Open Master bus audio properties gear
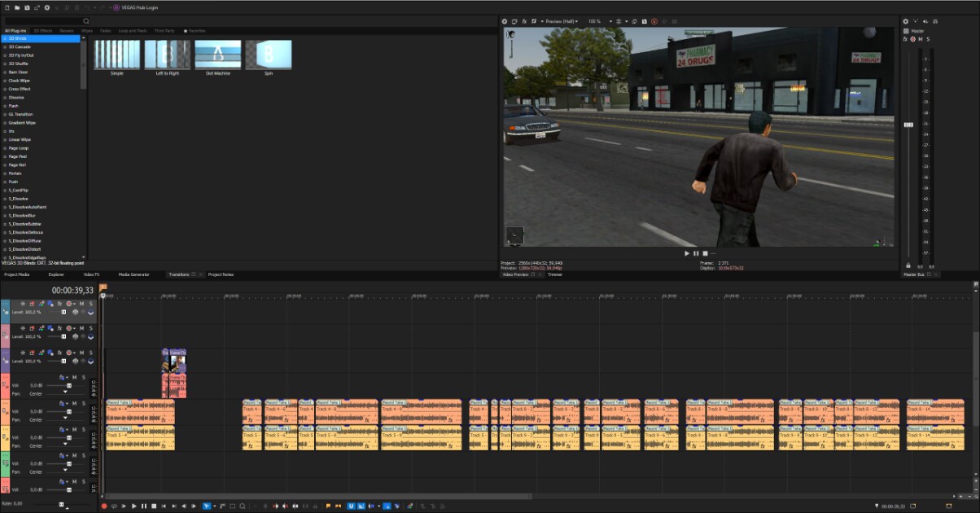The image size is (980, 513). [905, 21]
